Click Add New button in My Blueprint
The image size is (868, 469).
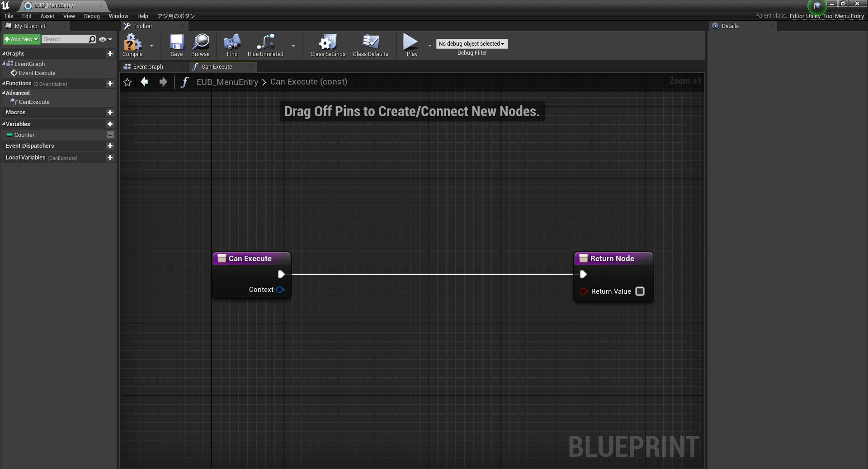click(x=21, y=39)
